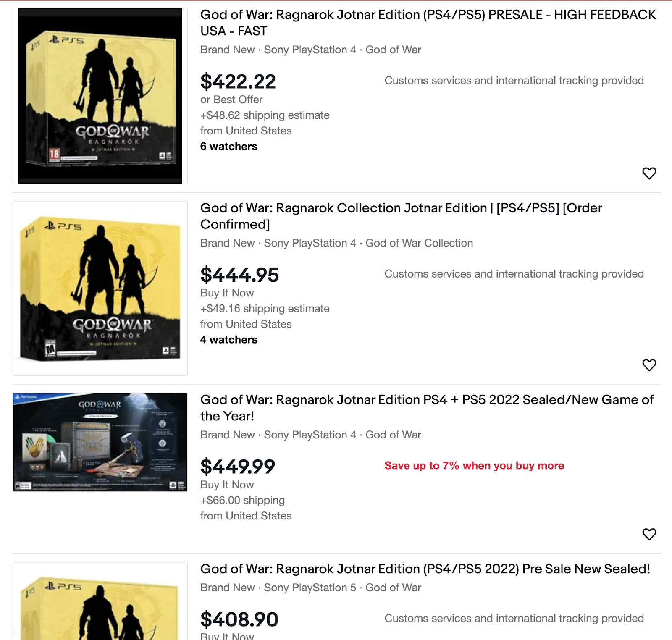Screen dimensions: 672x640
Task: Save the $449.99 Sealed/New listing with heart icon
Action: 649,534
